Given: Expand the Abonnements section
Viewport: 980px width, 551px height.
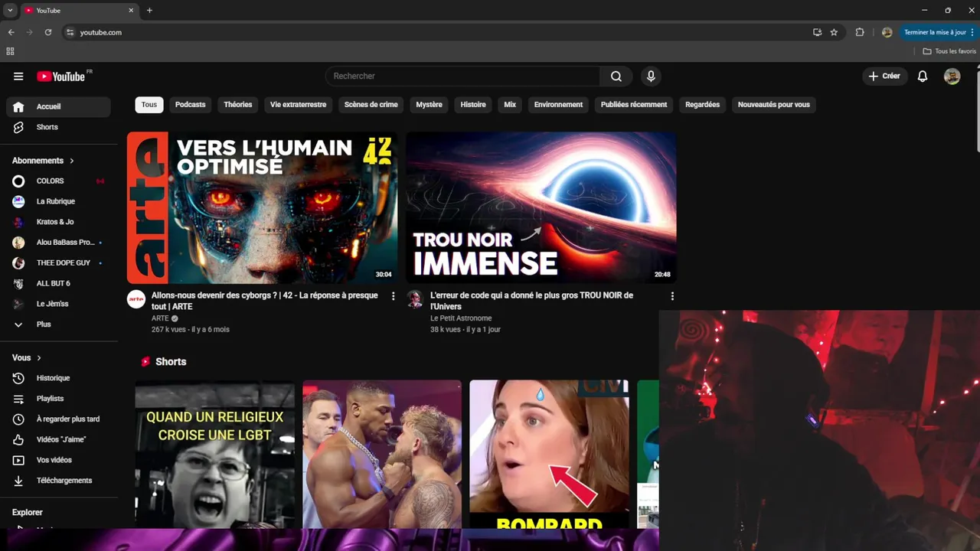Looking at the screenshot, I should [43, 161].
